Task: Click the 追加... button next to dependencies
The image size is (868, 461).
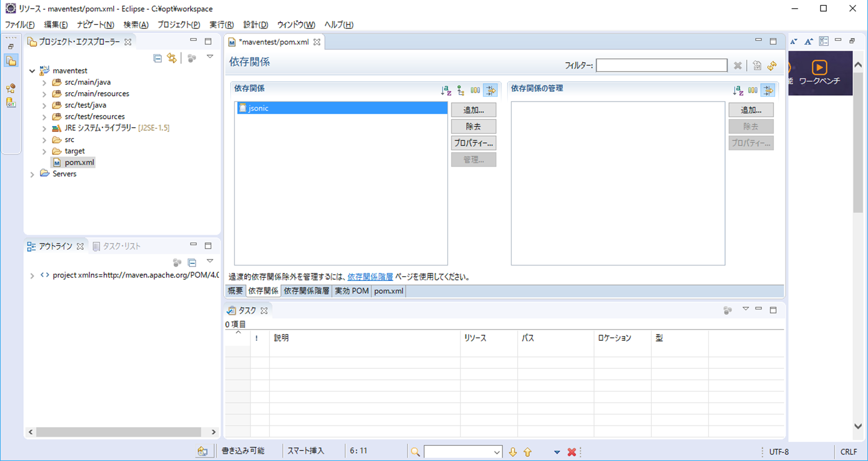Action: click(475, 110)
